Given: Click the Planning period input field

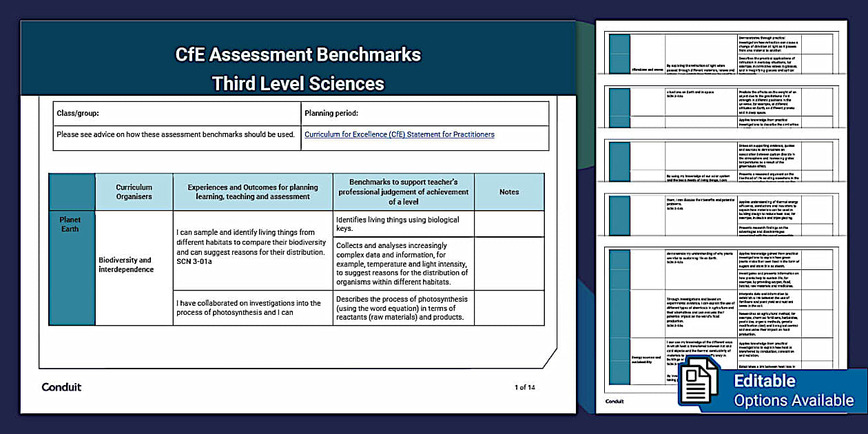Looking at the screenshot, I should tap(424, 112).
